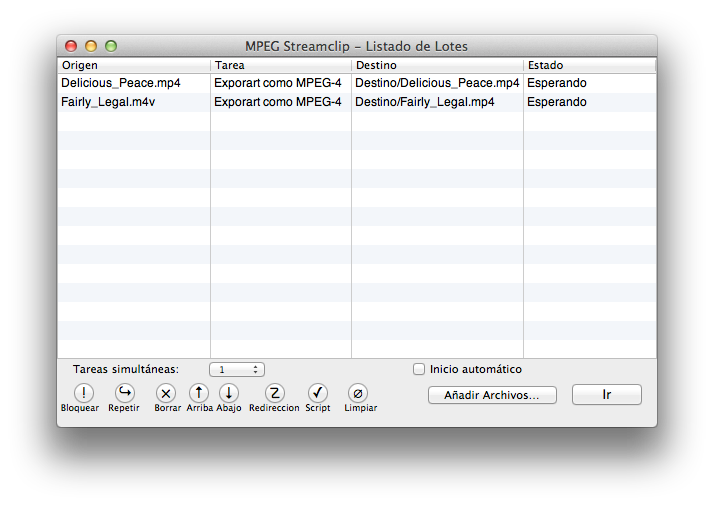Click the Repetir icon
The height and width of the screenshot is (506, 714).
coord(124,393)
